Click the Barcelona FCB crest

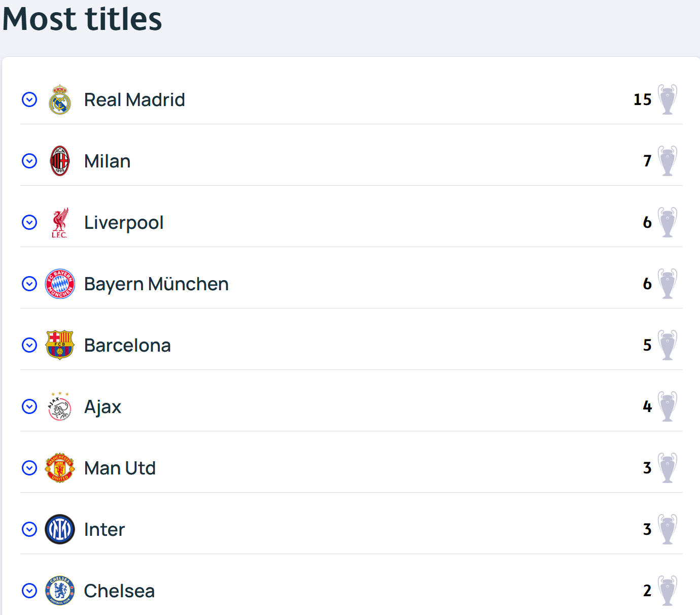(x=60, y=345)
